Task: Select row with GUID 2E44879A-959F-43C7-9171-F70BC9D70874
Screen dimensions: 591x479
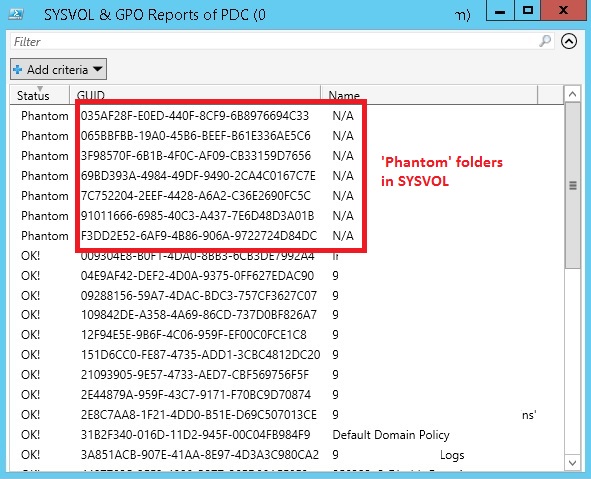Action: coord(286,395)
